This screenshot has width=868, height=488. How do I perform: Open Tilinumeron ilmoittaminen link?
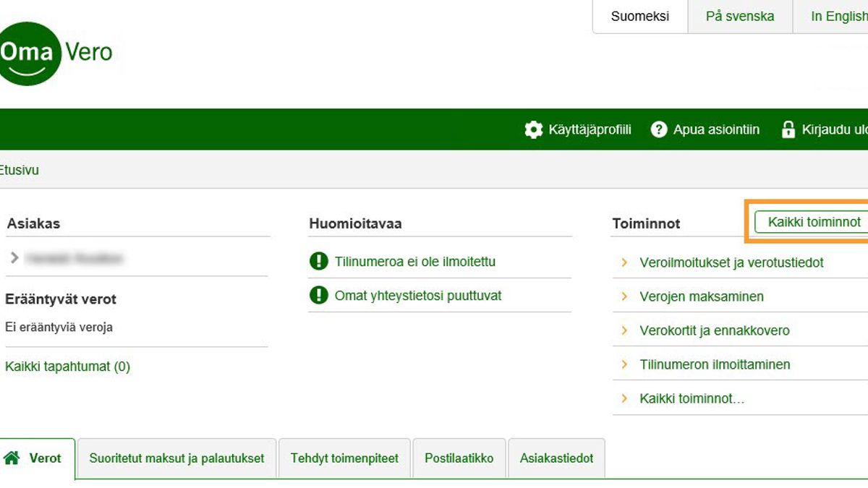point(715,364)
